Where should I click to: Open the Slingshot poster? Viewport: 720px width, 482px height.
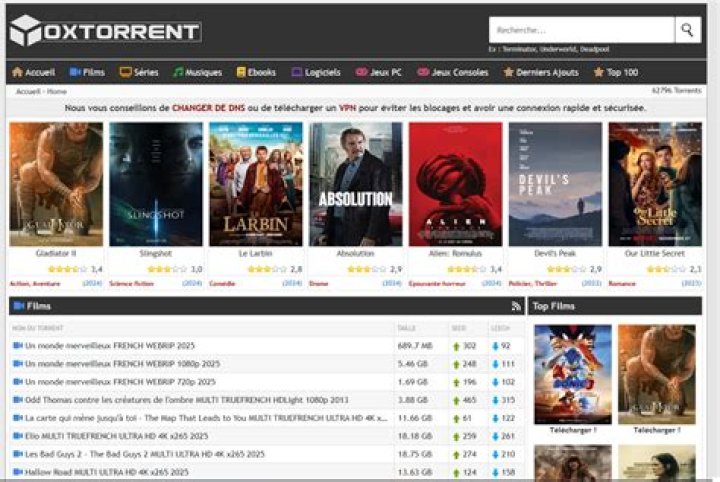coord(156,184)
